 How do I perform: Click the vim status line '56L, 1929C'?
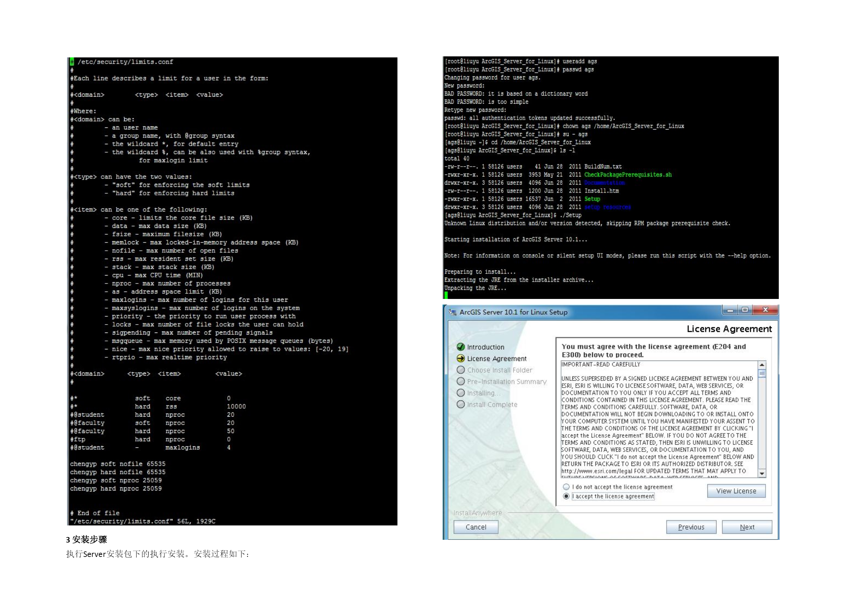click(142, 521)
